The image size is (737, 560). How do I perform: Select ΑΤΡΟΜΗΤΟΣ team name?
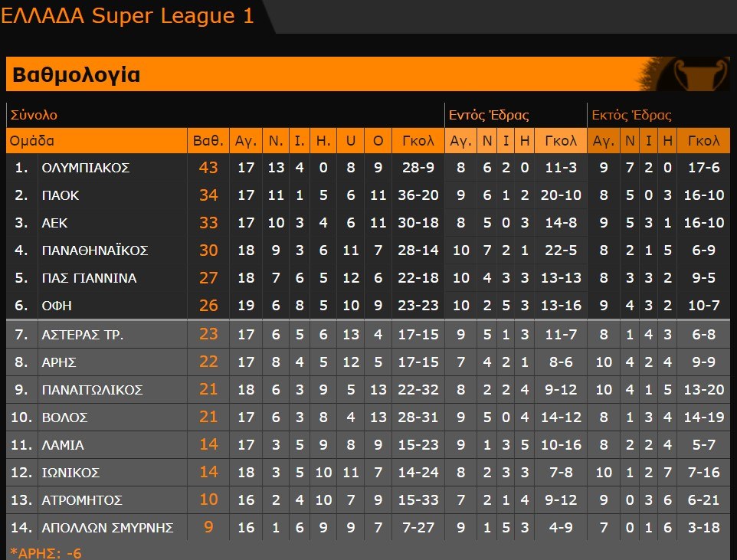(82, 500)
